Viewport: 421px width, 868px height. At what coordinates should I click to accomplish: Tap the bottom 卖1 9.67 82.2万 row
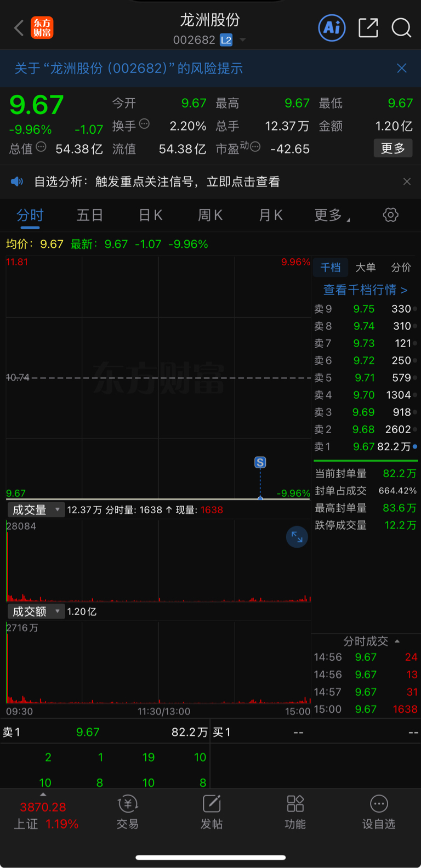click(x=105, y=732)
